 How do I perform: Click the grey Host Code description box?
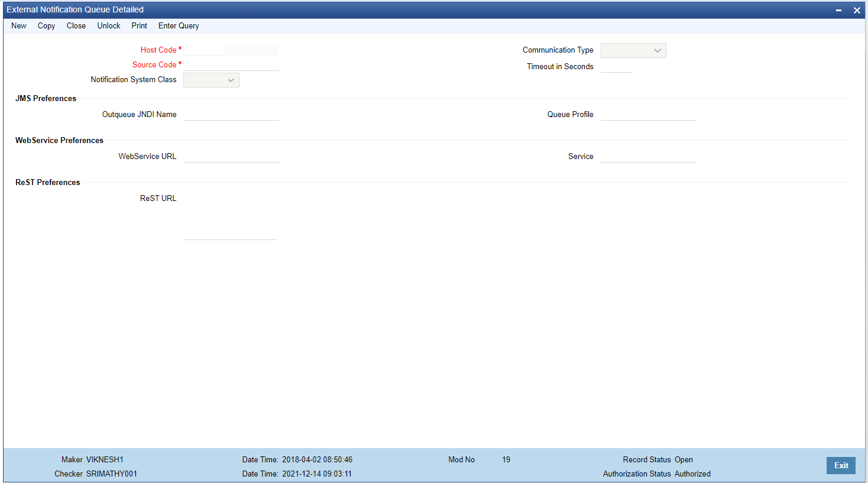[251, 50]
